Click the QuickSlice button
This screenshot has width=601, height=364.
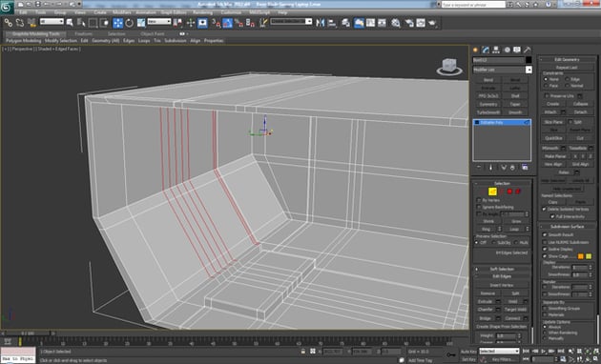[553, 138]
